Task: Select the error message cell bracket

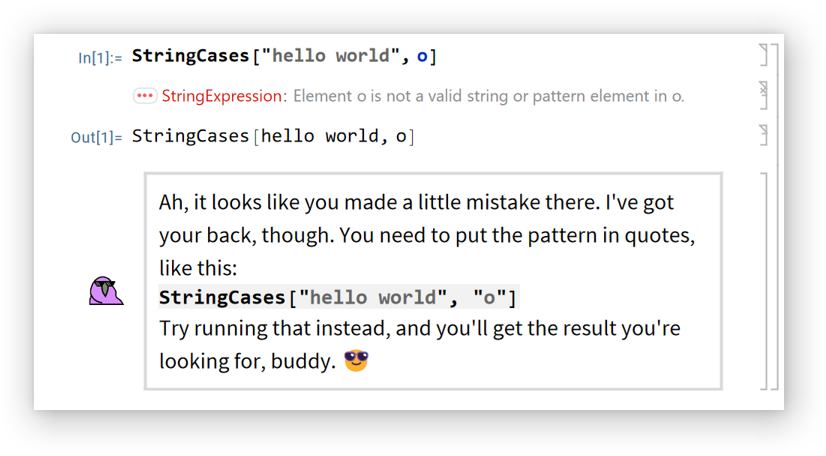Action: click(763, 95)
